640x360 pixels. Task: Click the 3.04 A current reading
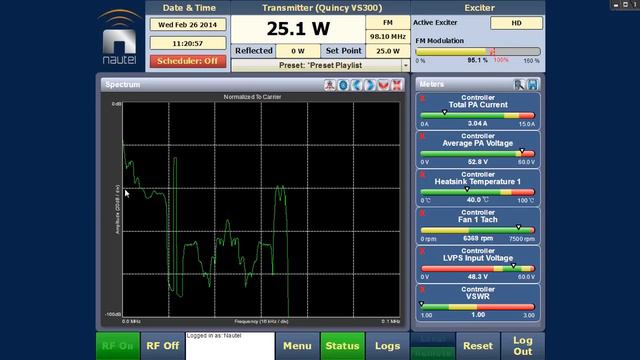tap(478, 123)
